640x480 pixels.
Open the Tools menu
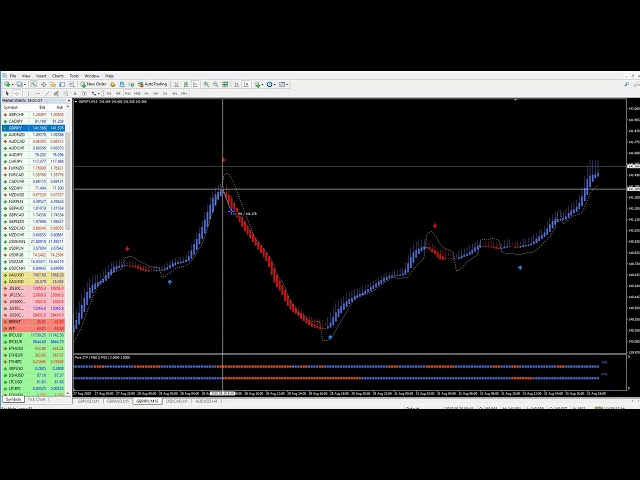click(74, 76)
